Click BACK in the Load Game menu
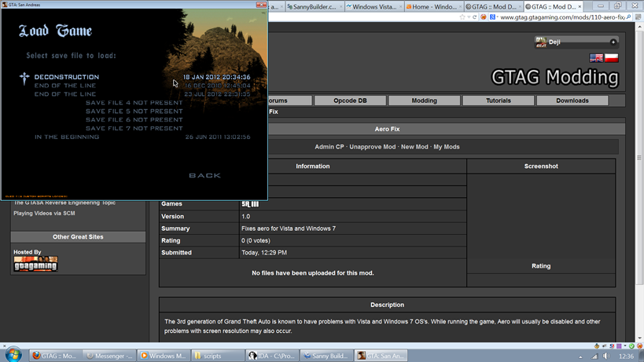Viewport: 644px width, 362px height. (204, 175)
